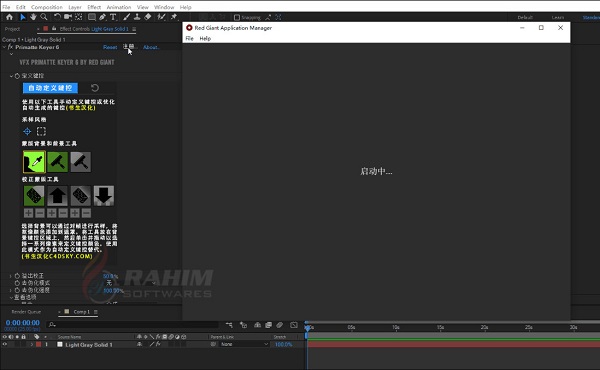Choose the rectangle sampling style icon
This screenshot has height=370, width=600.
click(41, 132)
